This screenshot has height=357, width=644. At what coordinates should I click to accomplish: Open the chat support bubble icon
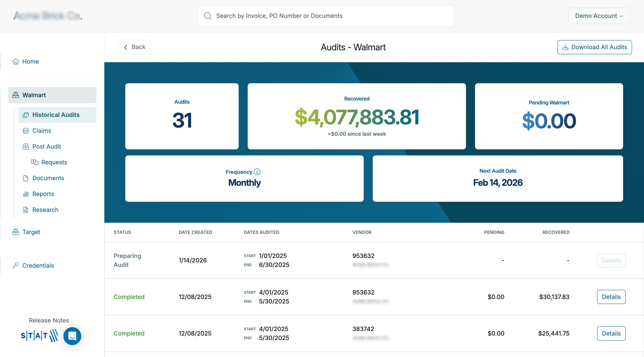coord(72,336)
